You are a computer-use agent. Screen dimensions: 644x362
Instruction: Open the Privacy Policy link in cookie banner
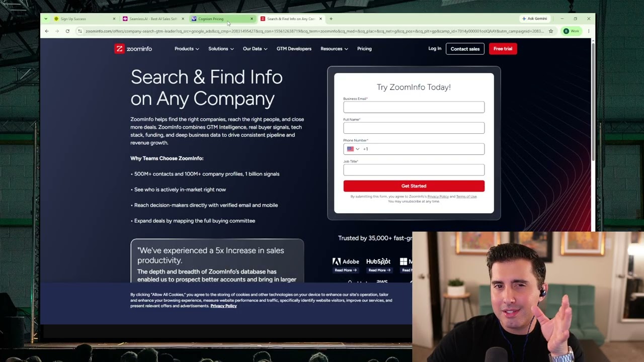tap(223, 306)
